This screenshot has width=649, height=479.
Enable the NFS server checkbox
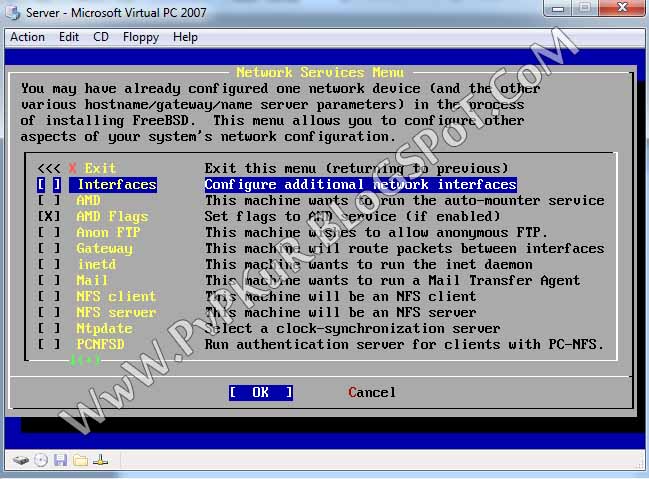coord(49,313)
